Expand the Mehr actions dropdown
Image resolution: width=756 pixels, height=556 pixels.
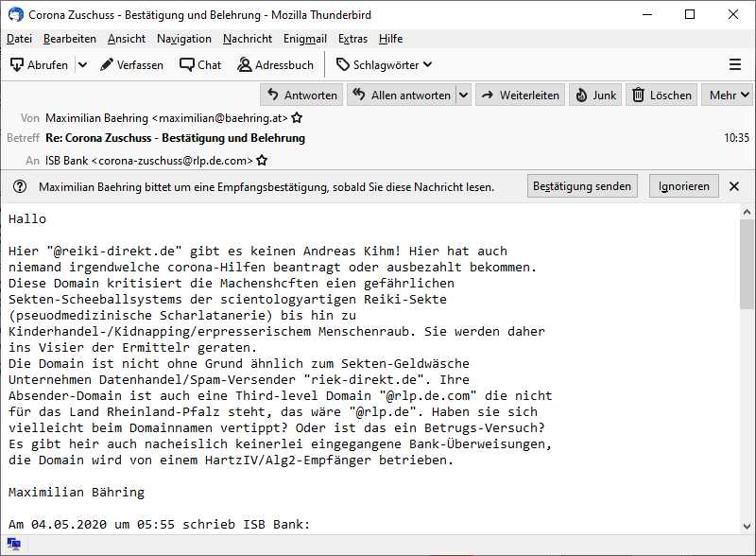point(729,96)
